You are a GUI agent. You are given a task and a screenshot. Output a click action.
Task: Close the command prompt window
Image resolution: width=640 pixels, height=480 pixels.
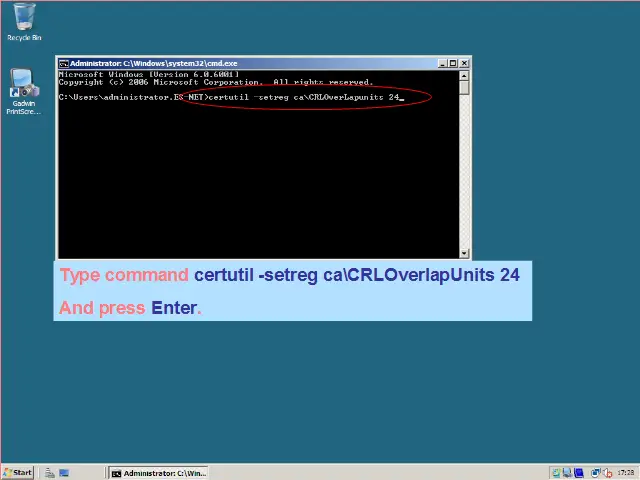tap(463, 63)
